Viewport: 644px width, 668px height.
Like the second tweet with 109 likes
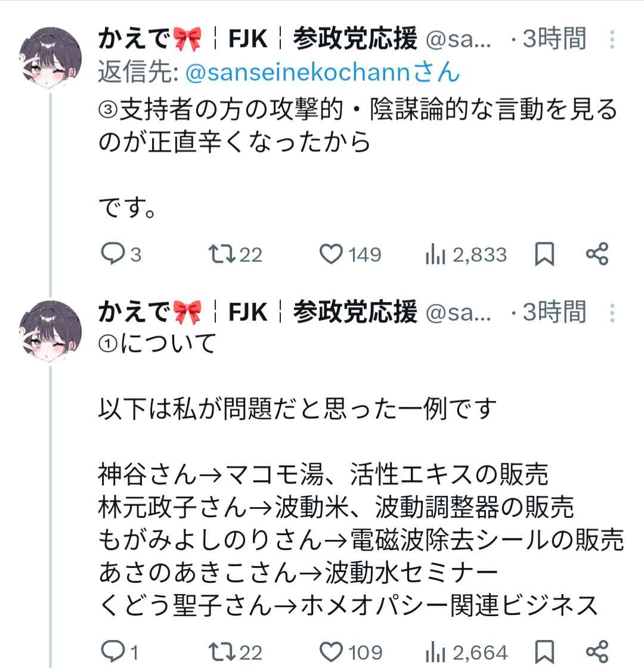[x=332, y=651]
